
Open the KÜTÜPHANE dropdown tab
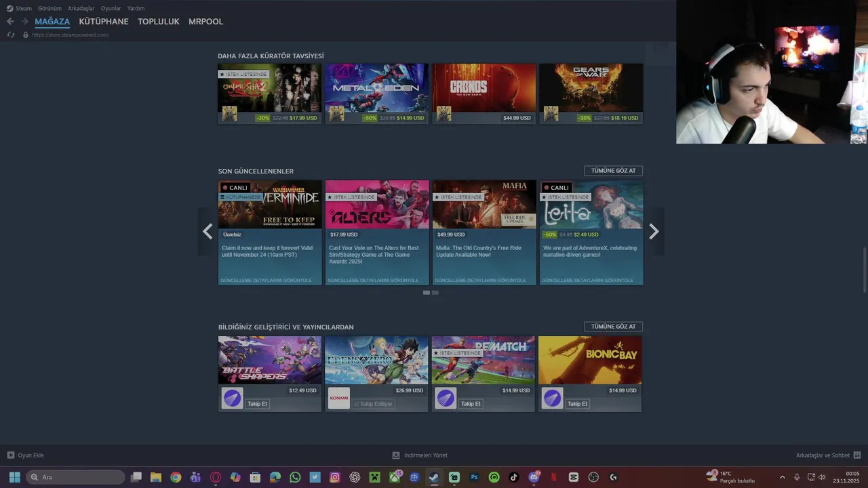pyautogui.click(x=104, y=22)
